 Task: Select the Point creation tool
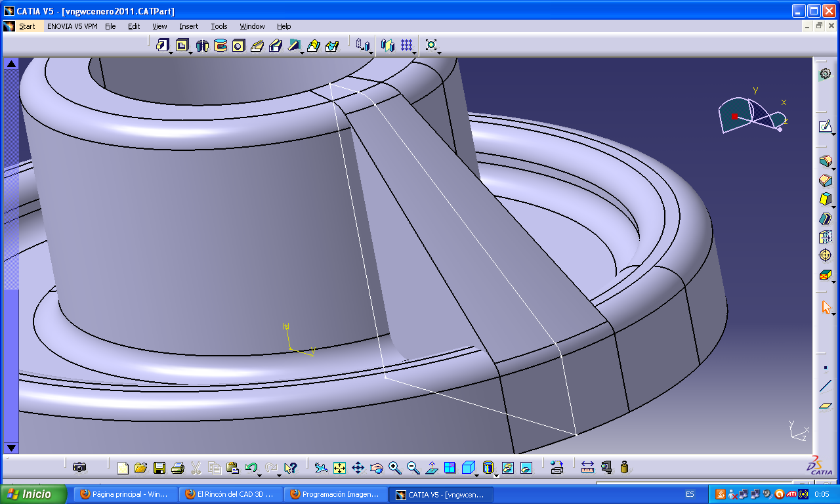point(826,368)
